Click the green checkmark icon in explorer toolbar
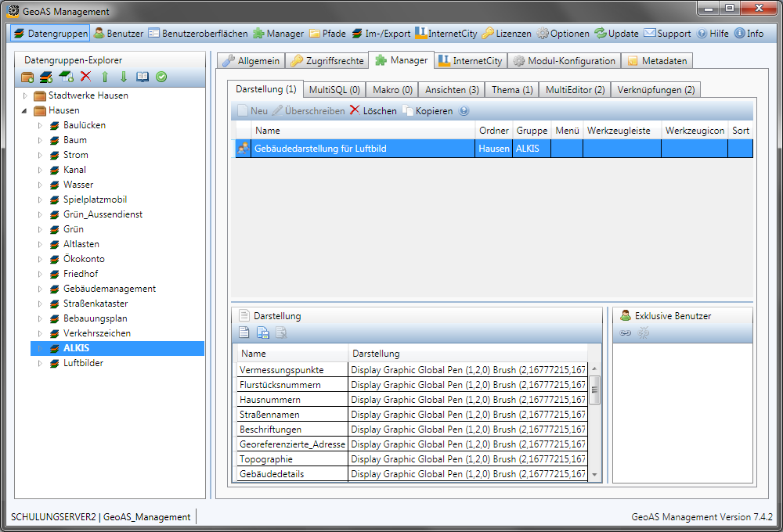Image resolution: width=783 pixels, height=532 pixels. (x=161, y=77)
